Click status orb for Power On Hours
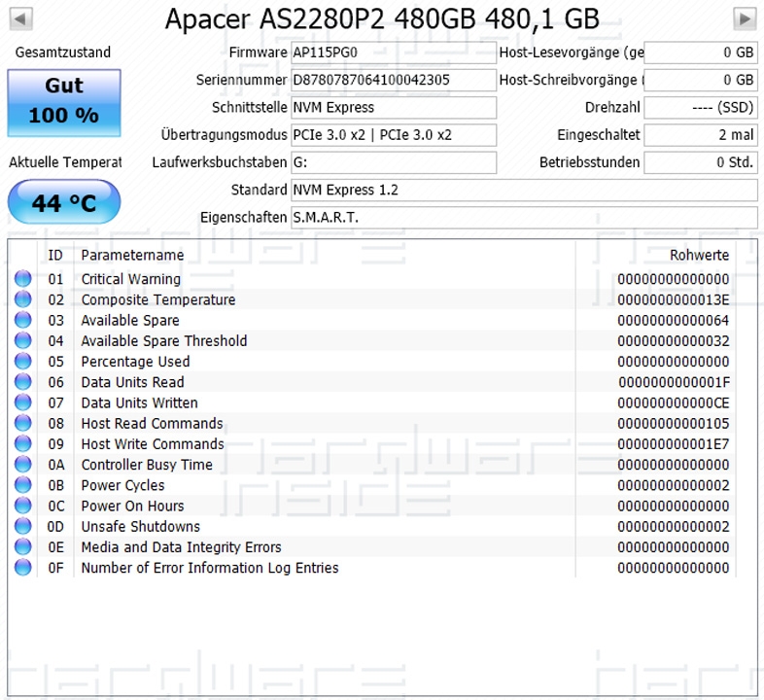This screenshot has height=700, width=764. [23, 506]
